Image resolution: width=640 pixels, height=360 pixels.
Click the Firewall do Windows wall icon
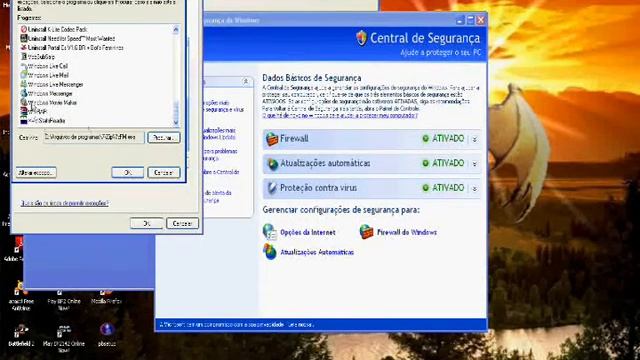(x=366, y=232)
